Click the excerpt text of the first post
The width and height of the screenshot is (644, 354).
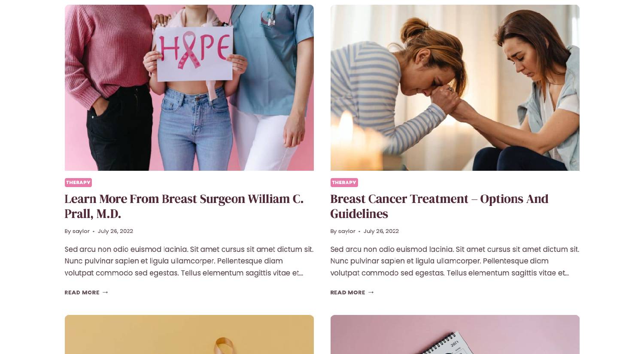[189, 261]
